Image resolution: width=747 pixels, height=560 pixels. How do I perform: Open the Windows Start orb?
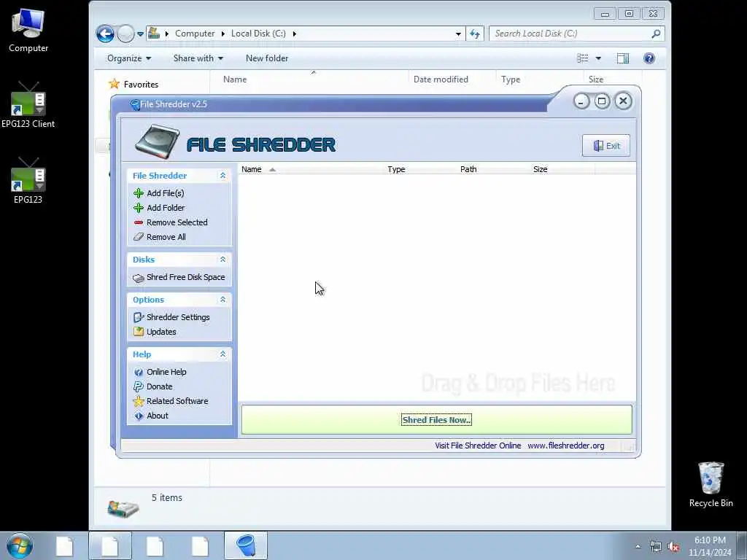click(20, 545)
